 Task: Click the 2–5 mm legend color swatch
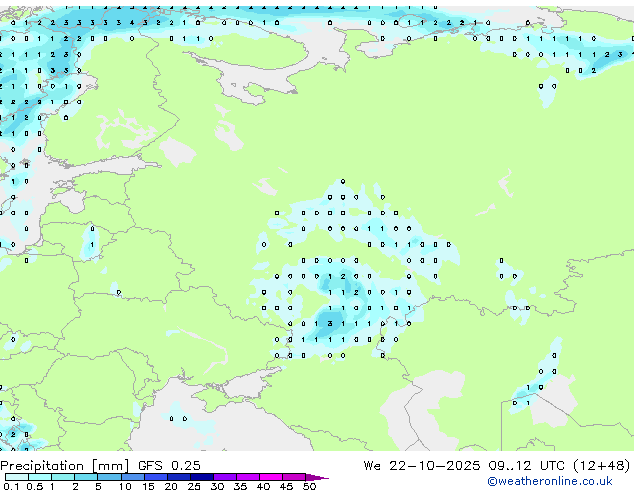(86, 477)
